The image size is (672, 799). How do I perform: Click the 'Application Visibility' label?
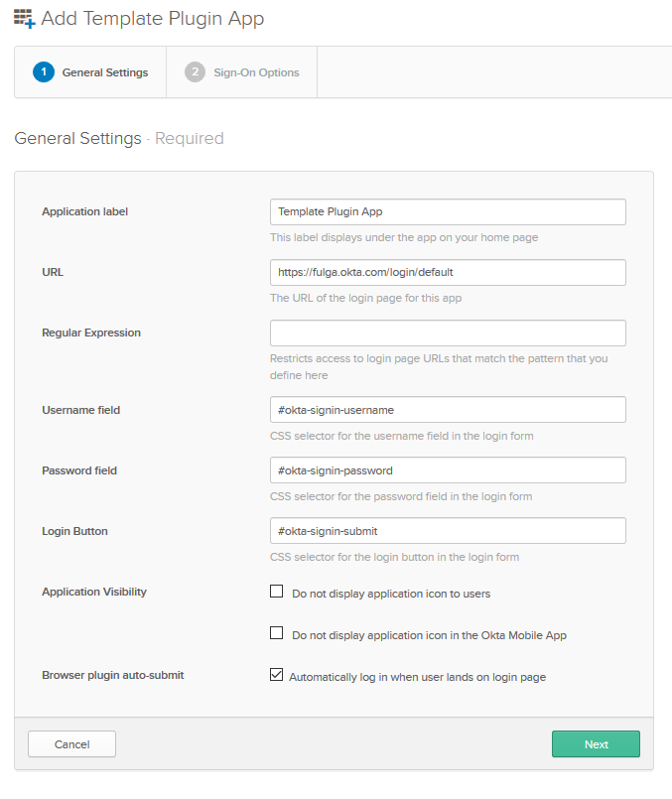pyautogui.click(x=93, y=592)
